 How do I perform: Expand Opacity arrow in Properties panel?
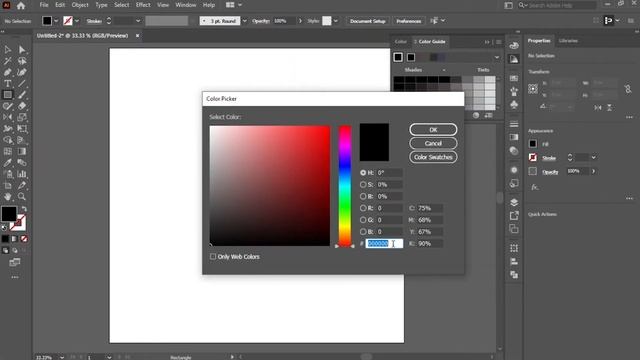coord(593,171)
